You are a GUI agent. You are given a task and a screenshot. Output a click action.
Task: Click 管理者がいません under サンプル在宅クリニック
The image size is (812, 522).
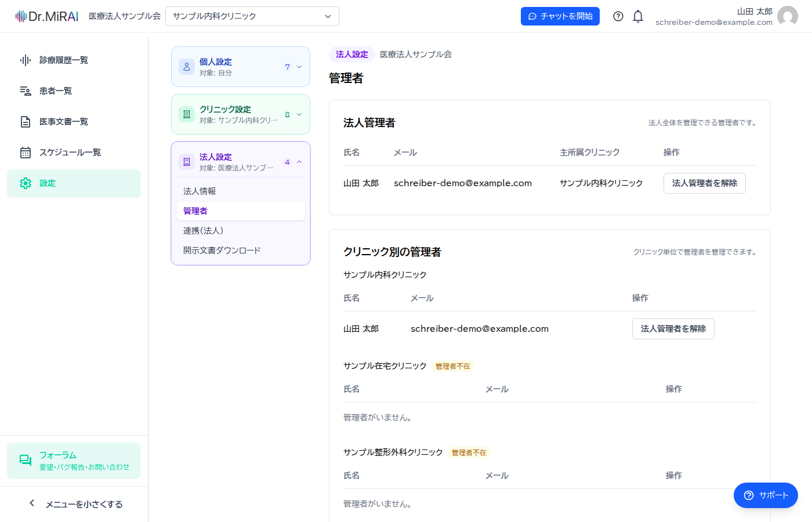pos(378,418)
